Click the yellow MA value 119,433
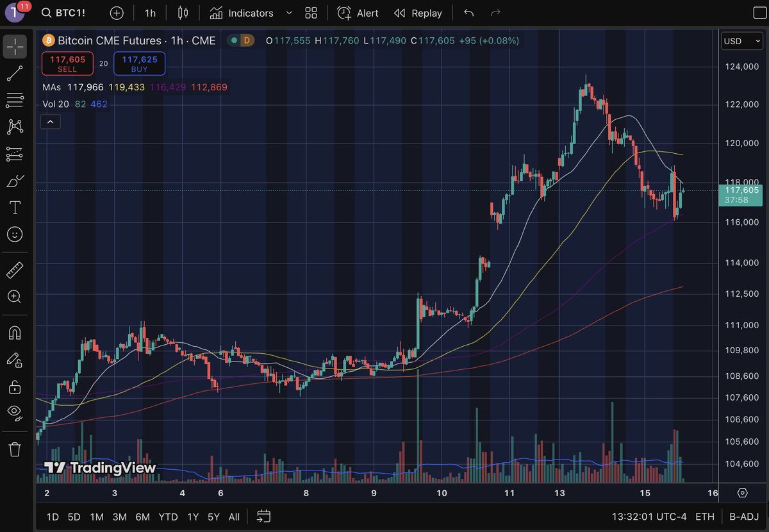 127,87
